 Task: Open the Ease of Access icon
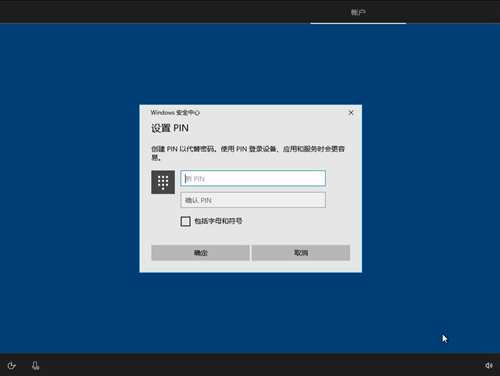12,366
